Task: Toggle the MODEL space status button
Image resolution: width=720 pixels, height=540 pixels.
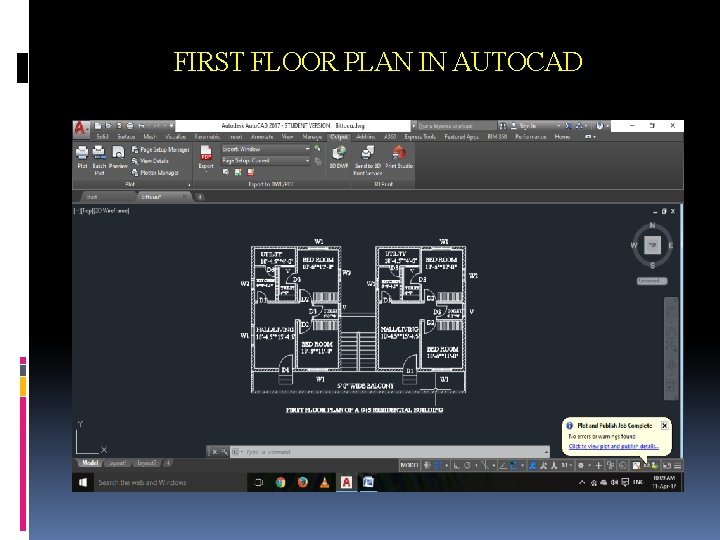Action: coord(409,465)
